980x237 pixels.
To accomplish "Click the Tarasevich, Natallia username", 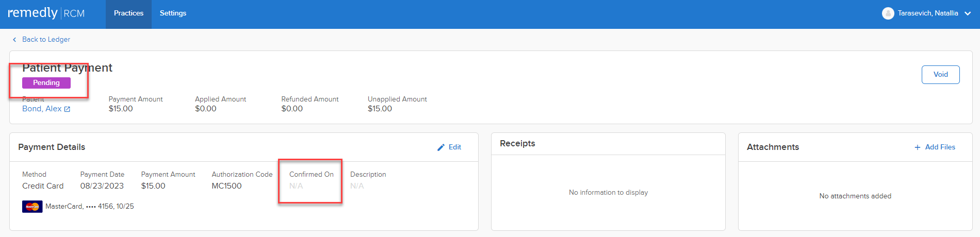I will 927,13.
